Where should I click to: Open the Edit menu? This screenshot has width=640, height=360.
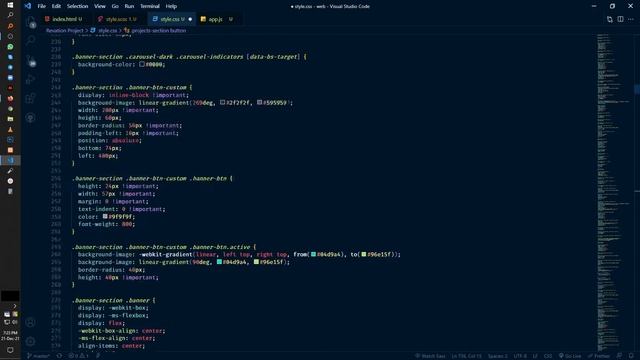56,6
